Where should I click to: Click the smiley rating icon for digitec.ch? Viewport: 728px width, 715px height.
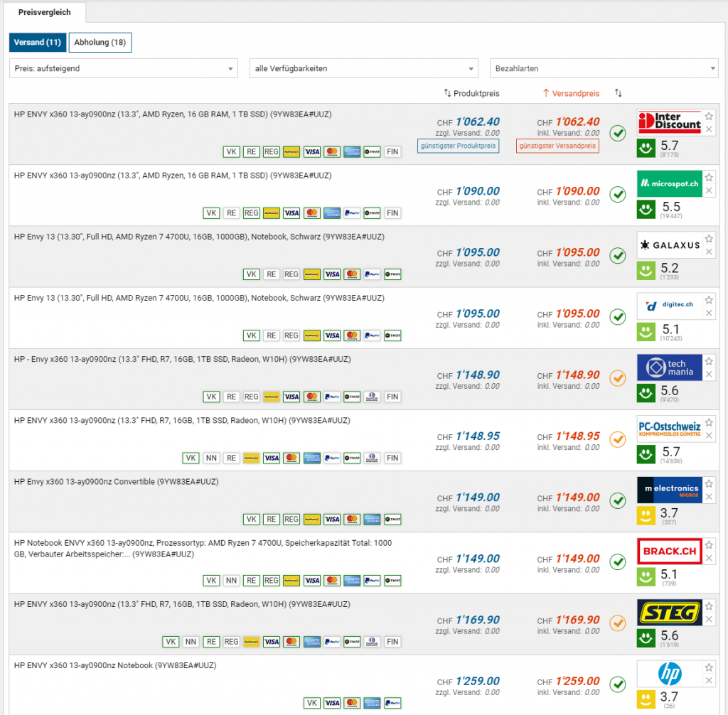(646, 332)
